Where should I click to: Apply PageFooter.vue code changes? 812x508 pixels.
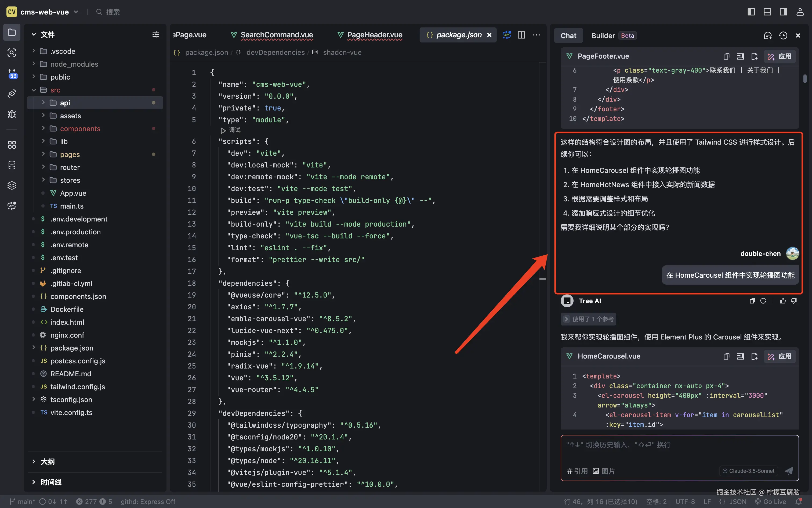pos(780,56)
